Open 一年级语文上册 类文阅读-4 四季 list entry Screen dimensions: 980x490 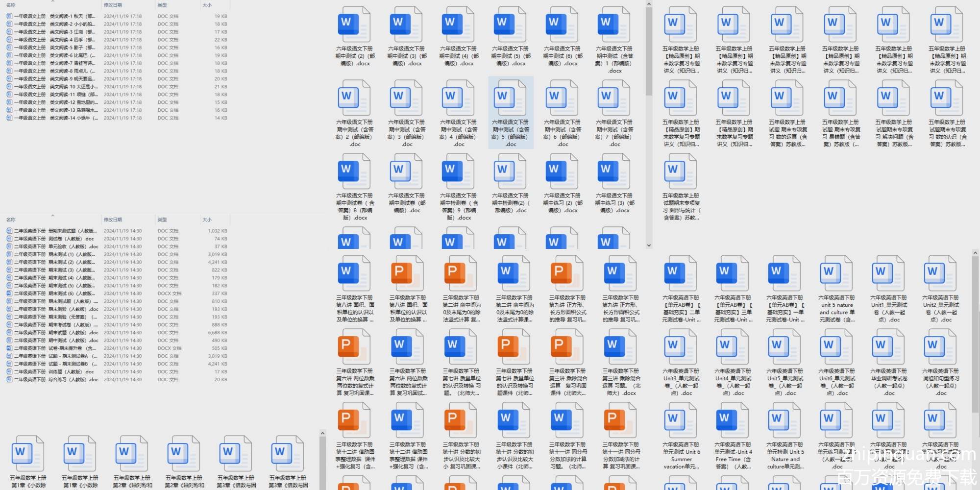click(x=54, y=40)
